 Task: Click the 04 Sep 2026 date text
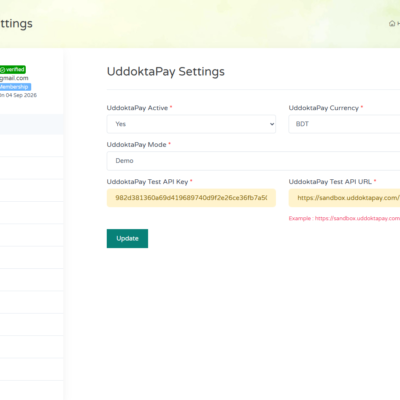click(x=21, y=95)
